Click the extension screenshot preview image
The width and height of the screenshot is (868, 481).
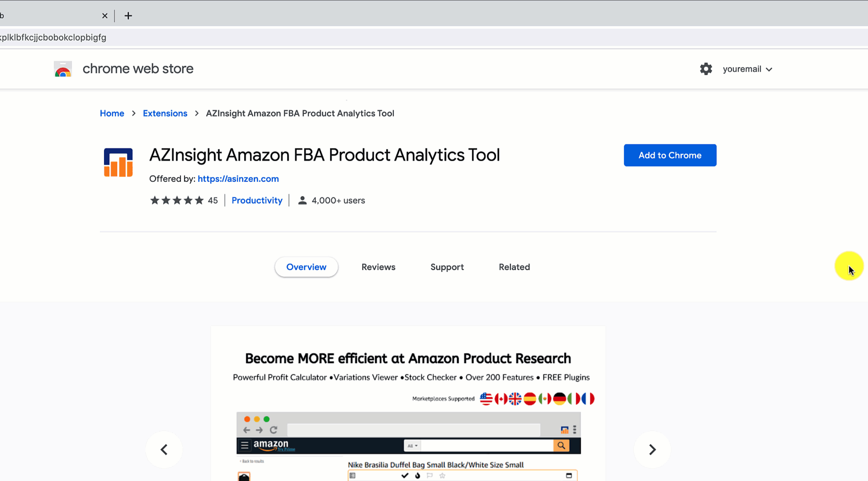(408, 403)
